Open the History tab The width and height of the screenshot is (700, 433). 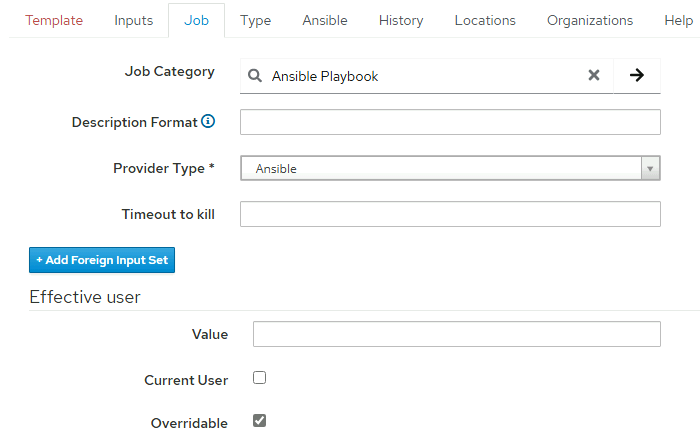(401, 21)
